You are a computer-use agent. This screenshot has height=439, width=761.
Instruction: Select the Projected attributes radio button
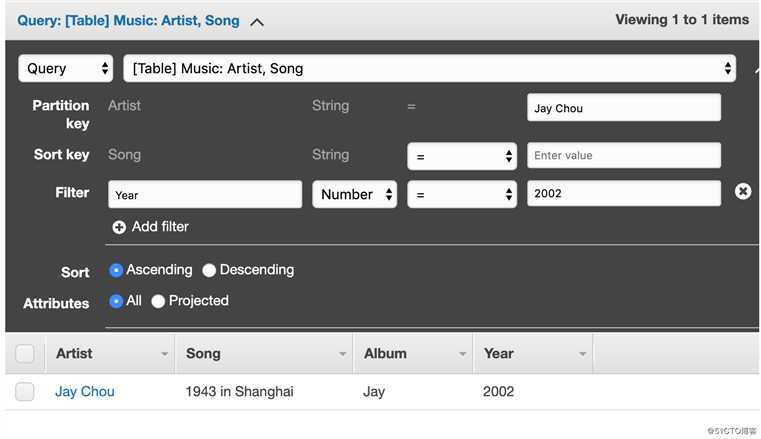[158, 301]
